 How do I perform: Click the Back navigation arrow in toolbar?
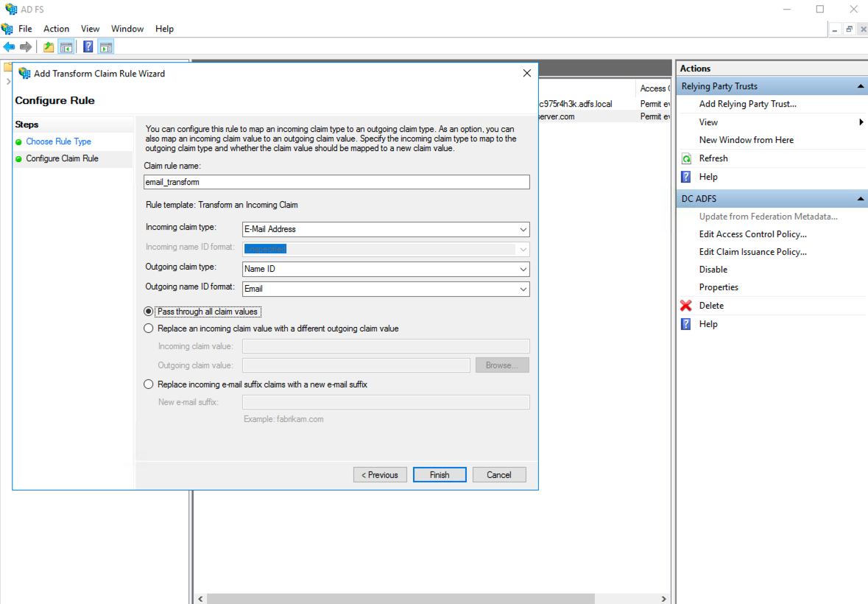[x=10, y=46]
